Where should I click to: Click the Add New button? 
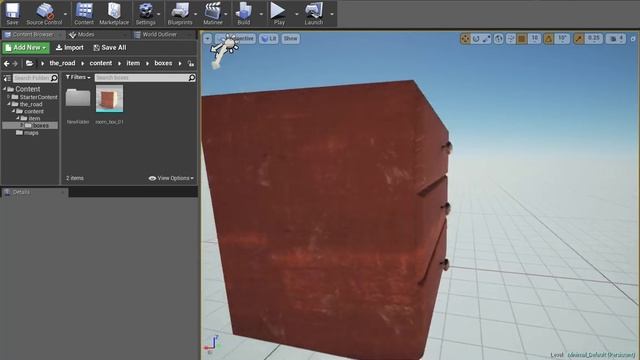coord(26,48)
